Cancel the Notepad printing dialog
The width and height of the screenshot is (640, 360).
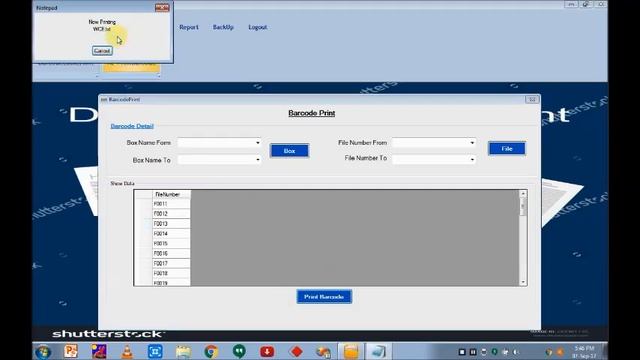click(102, 51)
